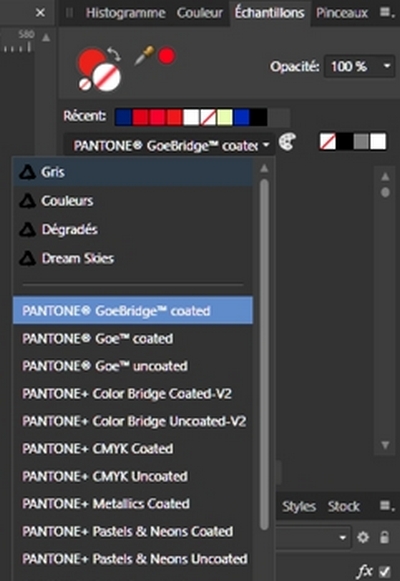400x581 pixels.
Task: Click the small no-color reset circle
Action: click(85, 84)
